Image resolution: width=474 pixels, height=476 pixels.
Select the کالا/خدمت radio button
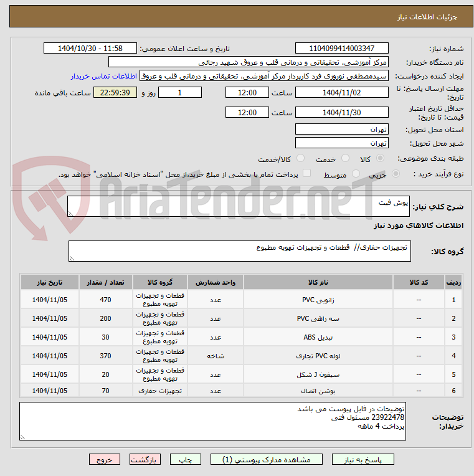pyautogui.click(x=300, y=158)
